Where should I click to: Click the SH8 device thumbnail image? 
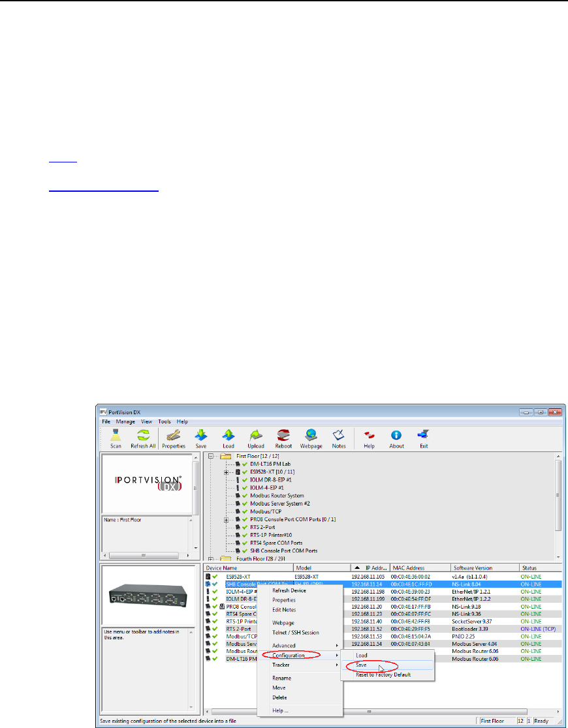(x=148, y=595)
